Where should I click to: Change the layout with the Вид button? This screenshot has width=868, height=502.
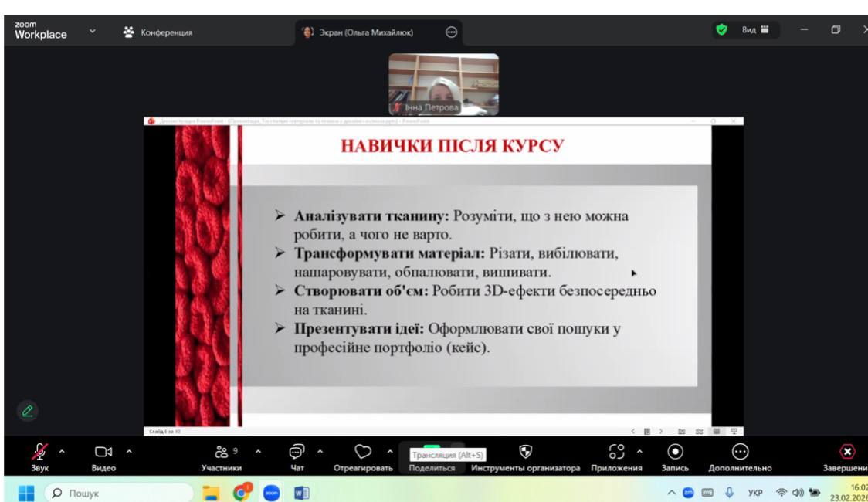tap(754, 31)
